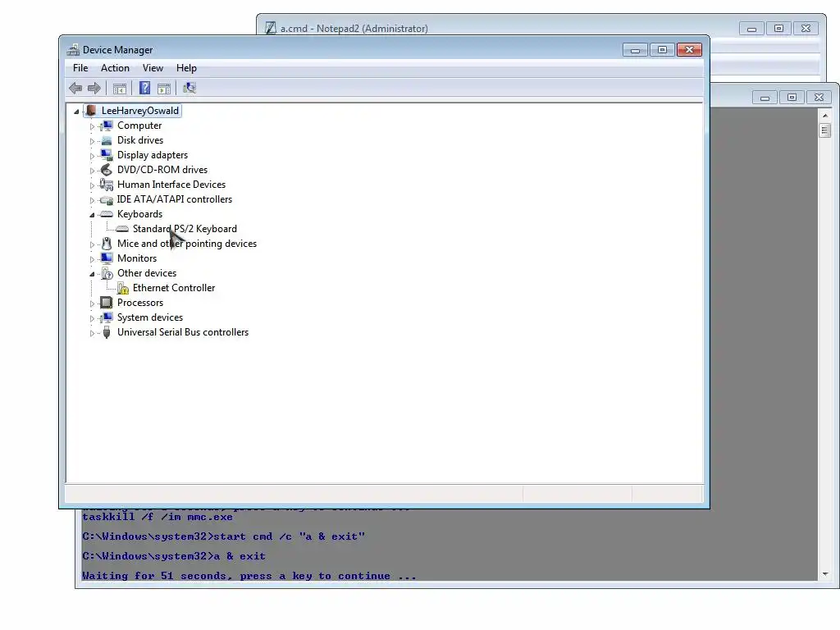Click the 'start cmd /c "a & exit"' console line
840x630 pixels.
click(x=223, y=536)
